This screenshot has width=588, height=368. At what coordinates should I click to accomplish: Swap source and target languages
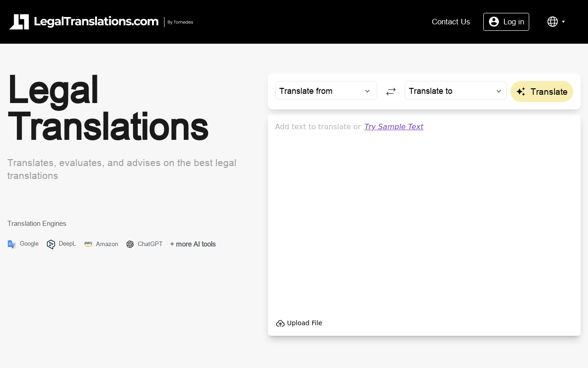pyautogui.click(x=391, y=92)
